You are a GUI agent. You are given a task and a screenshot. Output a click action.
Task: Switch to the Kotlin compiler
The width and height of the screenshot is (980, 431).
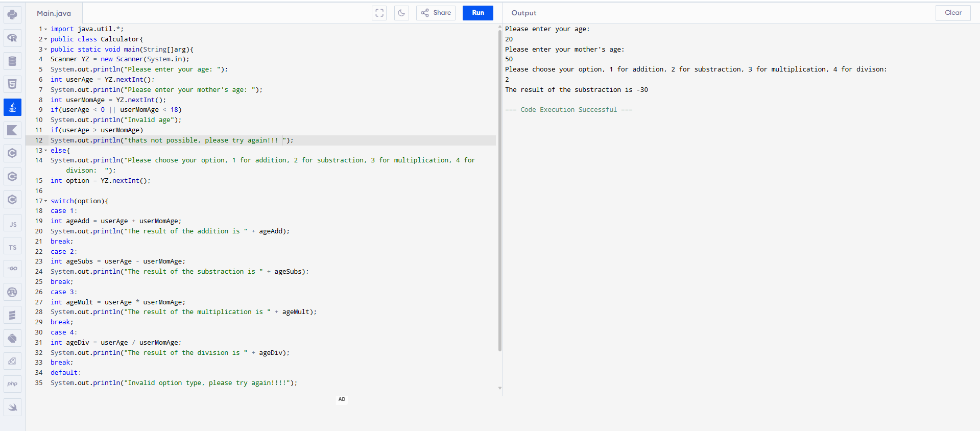12,130
